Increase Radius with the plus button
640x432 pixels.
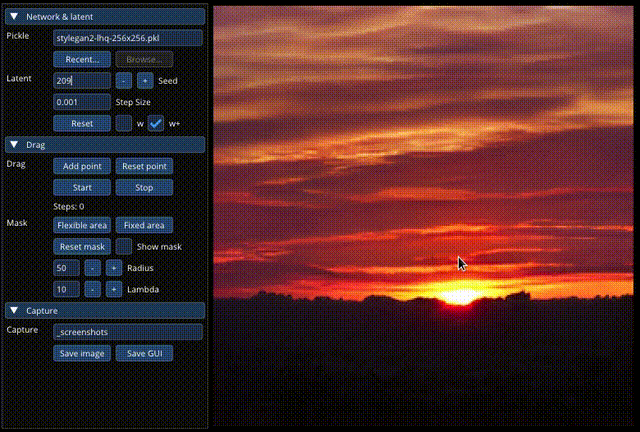pos(114,268)
